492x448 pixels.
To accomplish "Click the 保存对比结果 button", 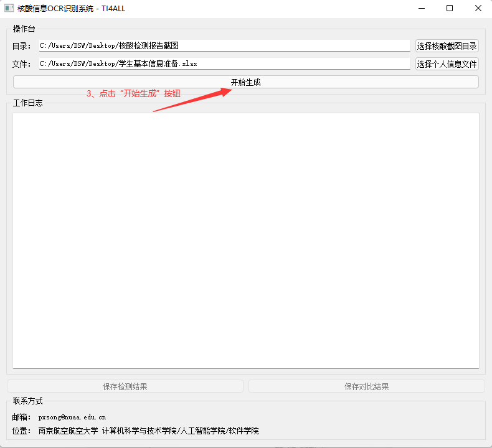I will [x=366, y=386].
